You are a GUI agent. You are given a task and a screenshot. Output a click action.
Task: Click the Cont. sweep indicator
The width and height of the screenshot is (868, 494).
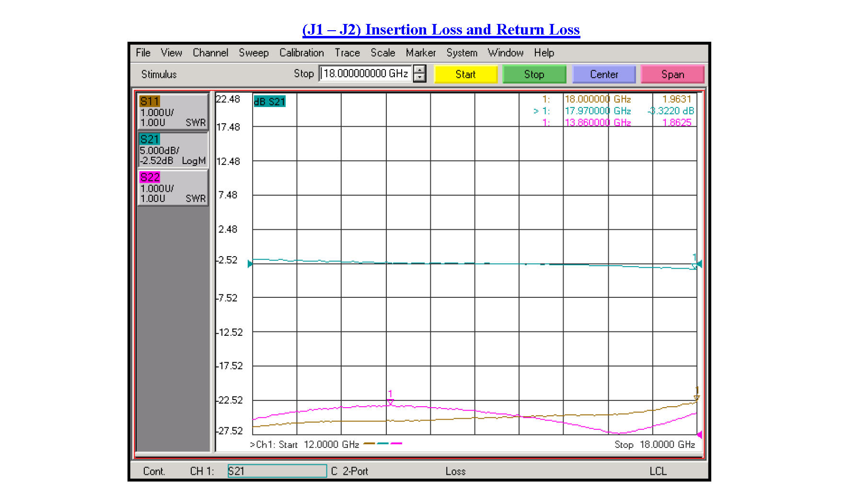pos(154,471)
